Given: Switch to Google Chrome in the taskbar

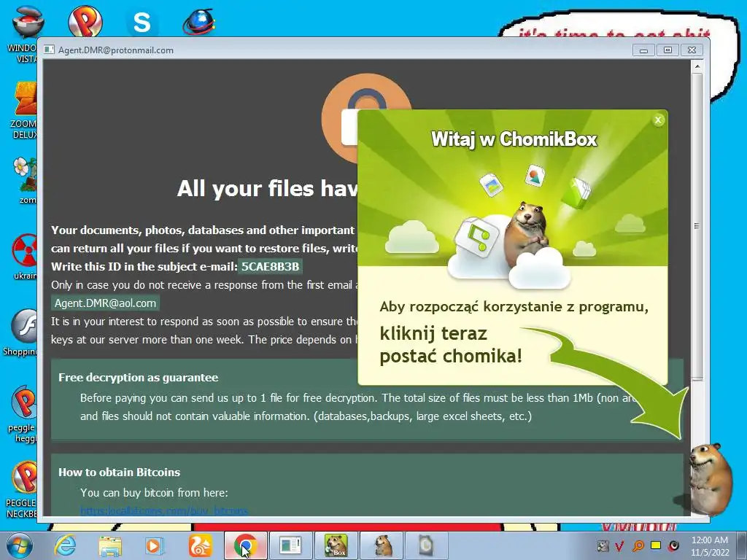Looking at the screenshot, I should click(x=245, y=545).
